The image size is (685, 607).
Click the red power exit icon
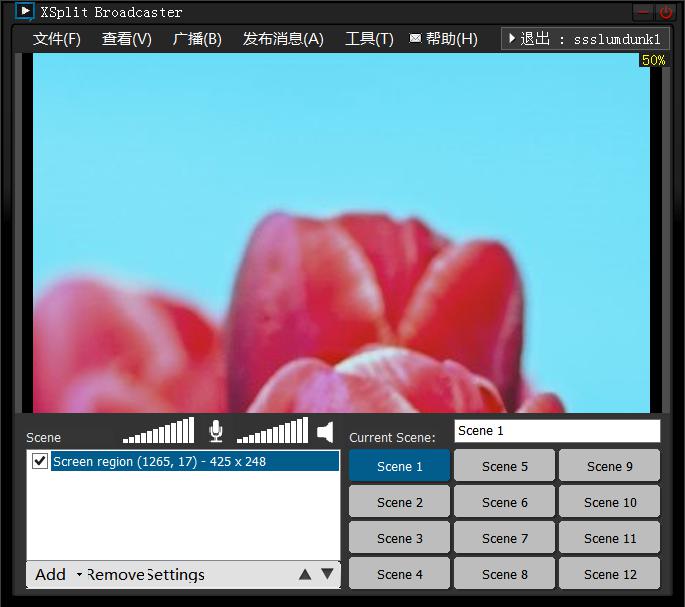pyautogui.click(x=666, y=12)
